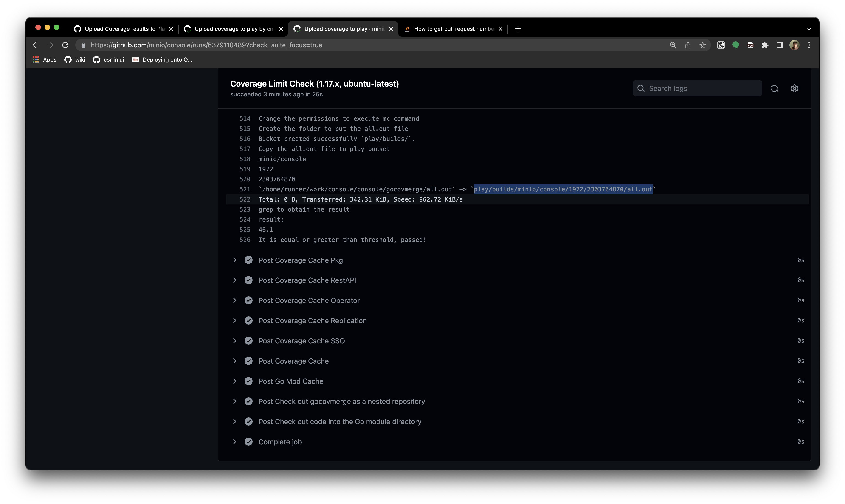Open the log settings gear menu
The height and width of the screenshot is (504, 845).
[x=794, y=88]
